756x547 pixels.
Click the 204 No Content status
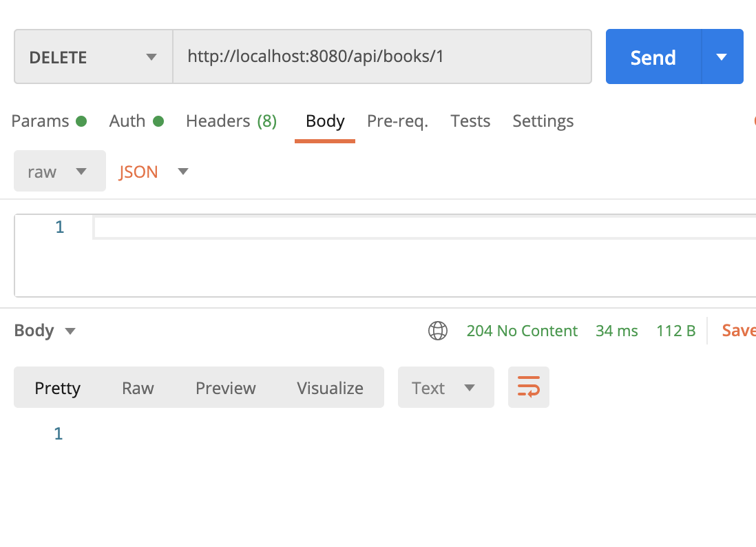tap(522, 331)
